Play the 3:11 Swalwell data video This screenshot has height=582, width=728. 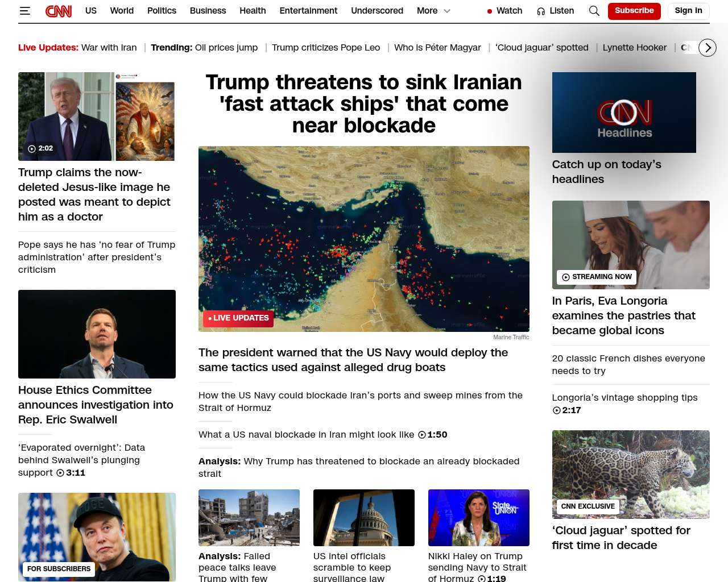pos(71,473)
